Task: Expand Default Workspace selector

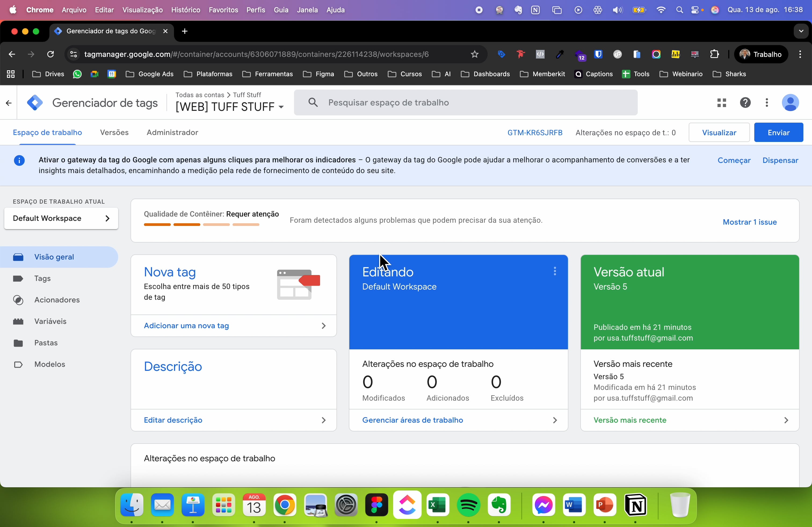Action: point(61,218)
